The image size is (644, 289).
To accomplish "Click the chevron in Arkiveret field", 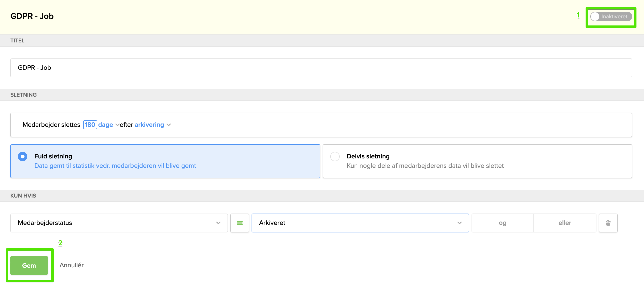I will pos(459,223).
